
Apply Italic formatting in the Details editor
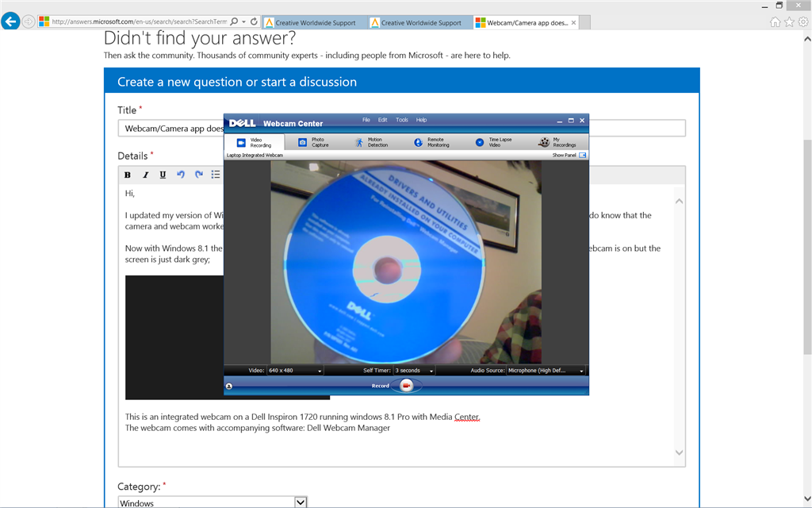146,175
